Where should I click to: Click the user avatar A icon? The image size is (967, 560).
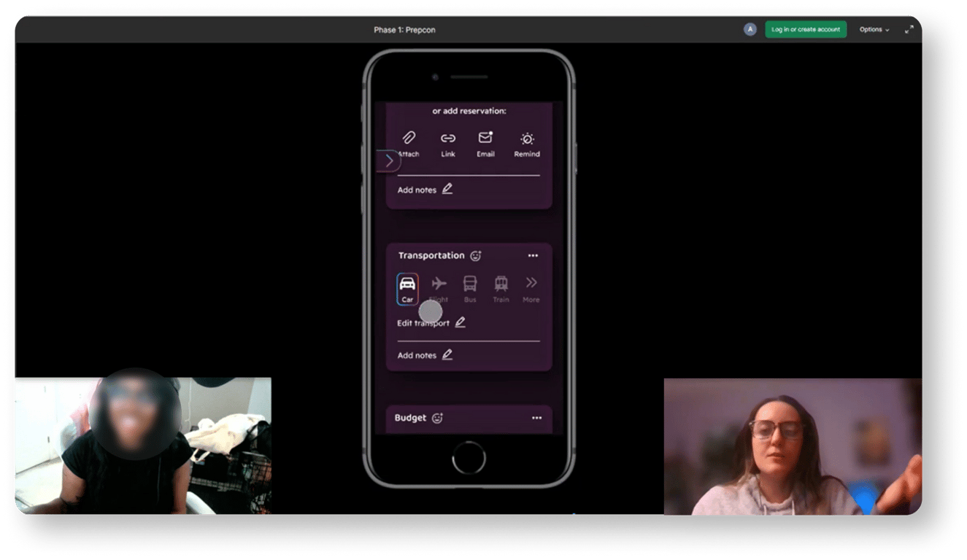(750, 29)
